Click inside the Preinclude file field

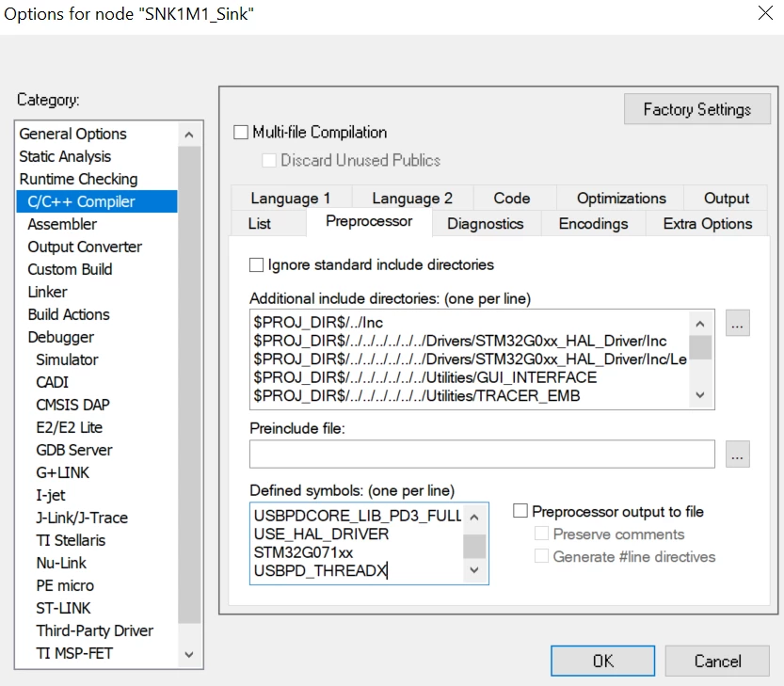pyautogui.click(x=482, y=454)
